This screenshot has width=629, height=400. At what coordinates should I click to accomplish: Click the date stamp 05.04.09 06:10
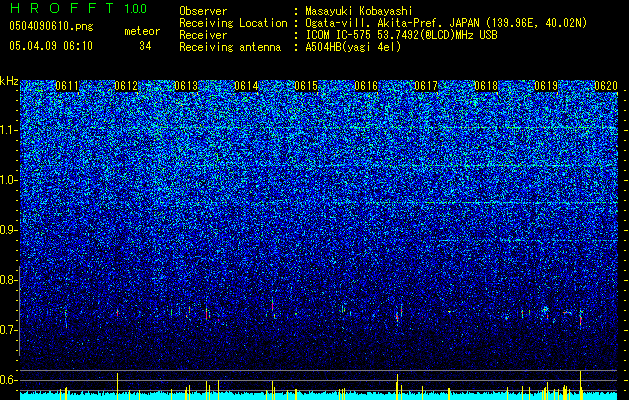coord(51,46)
